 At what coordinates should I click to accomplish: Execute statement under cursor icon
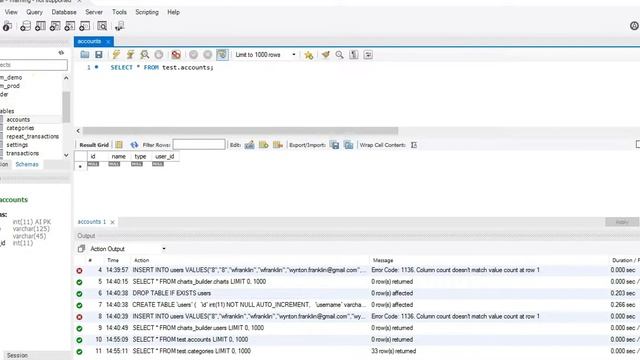[130, 55]
